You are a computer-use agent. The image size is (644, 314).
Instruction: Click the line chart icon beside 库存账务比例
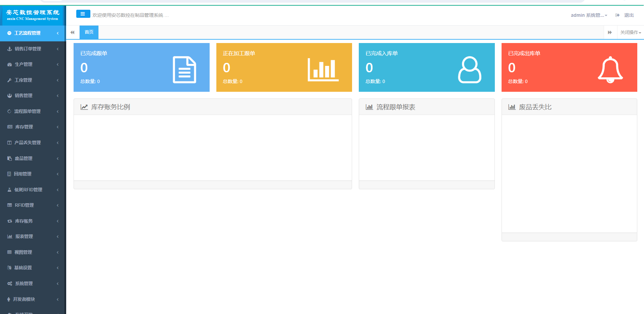point(84,107)
